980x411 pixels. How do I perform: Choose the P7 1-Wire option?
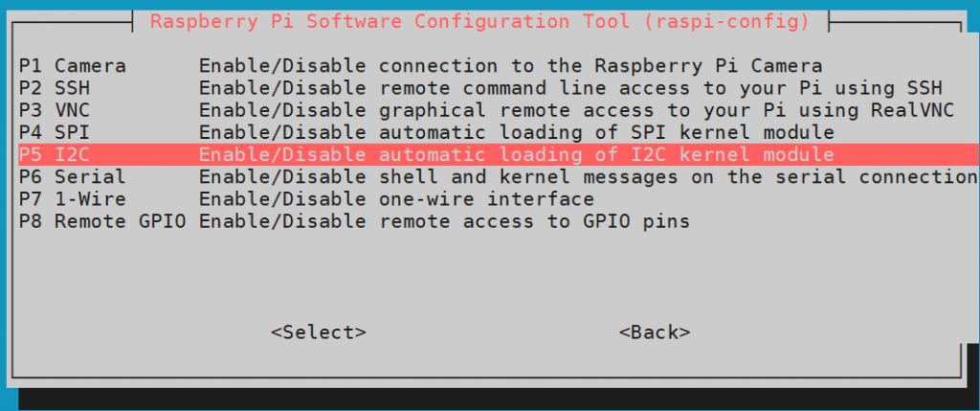[72, 199]
